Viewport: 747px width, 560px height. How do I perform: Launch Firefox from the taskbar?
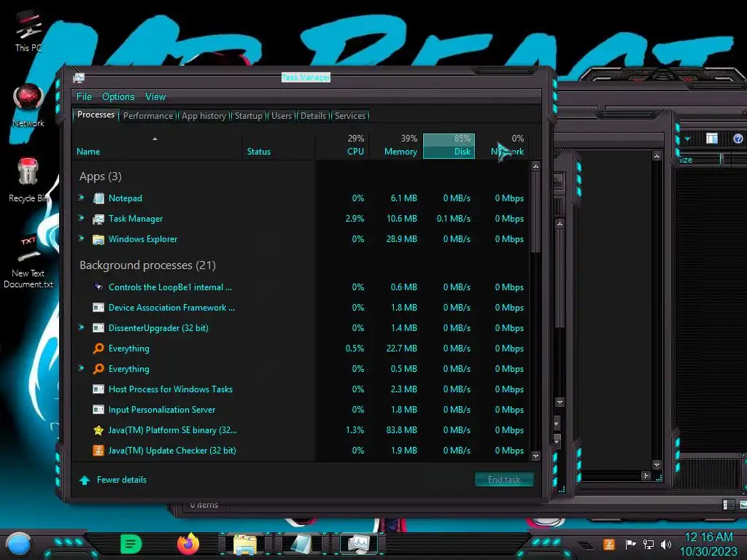pyautogui.click(x=188, y=544)
